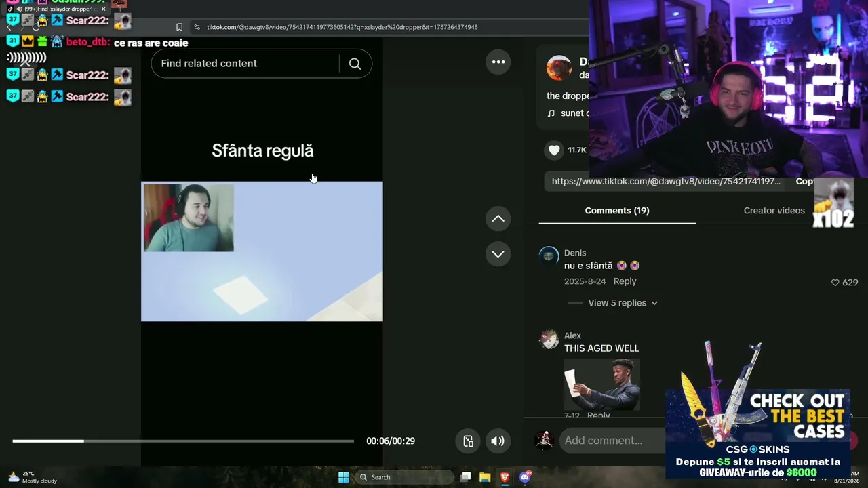Like Denis's comment with heart icon
Screen dimensions: 868x488
click(835, 282)
